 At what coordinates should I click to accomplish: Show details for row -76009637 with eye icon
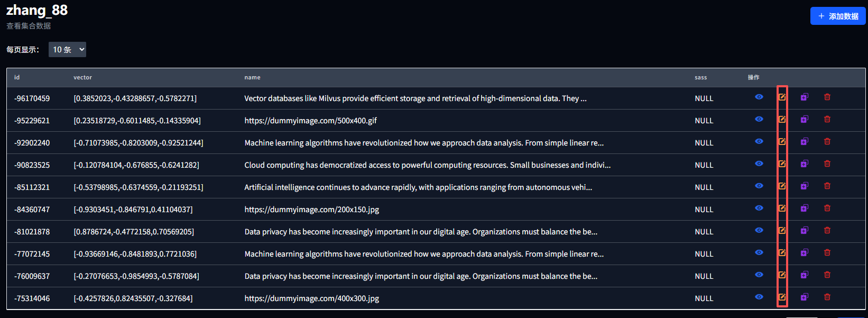pos(759,275)
